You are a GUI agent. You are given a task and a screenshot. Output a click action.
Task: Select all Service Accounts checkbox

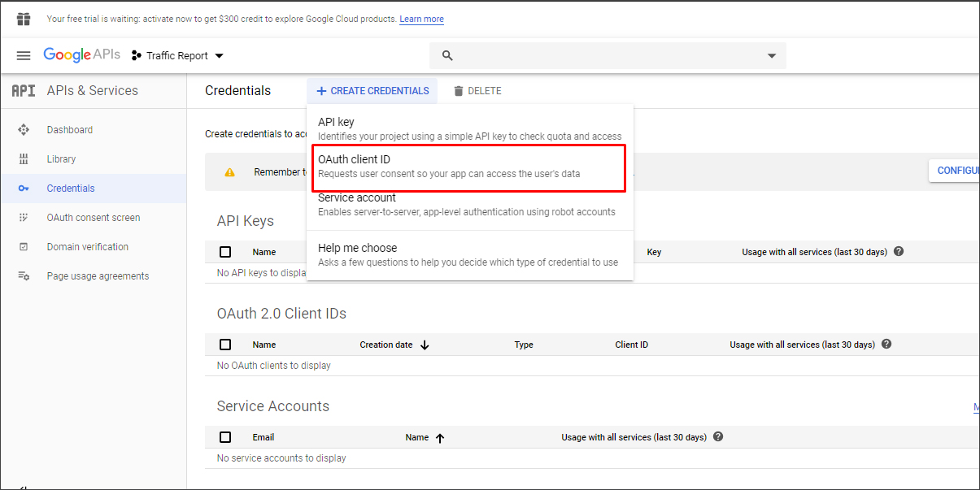[225, 437]
